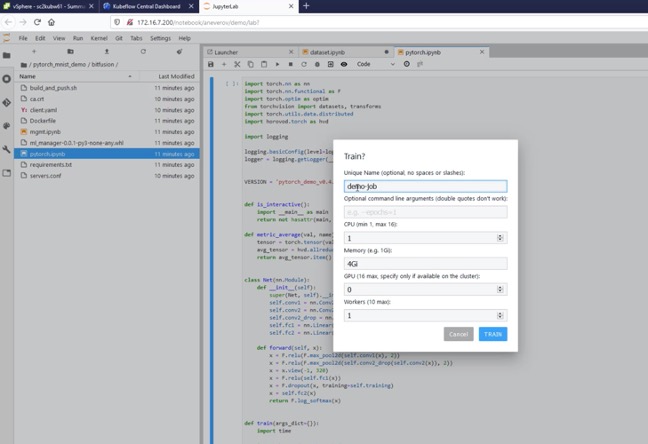Click the save notebook icon in toolbar
Screen dimensions: 648x444
point(211,64)
